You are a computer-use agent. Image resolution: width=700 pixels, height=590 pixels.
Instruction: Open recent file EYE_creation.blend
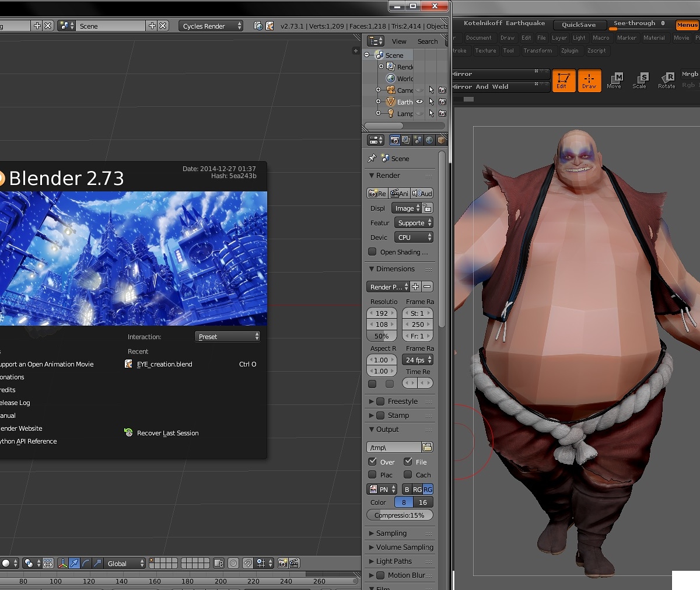point(164,364)
